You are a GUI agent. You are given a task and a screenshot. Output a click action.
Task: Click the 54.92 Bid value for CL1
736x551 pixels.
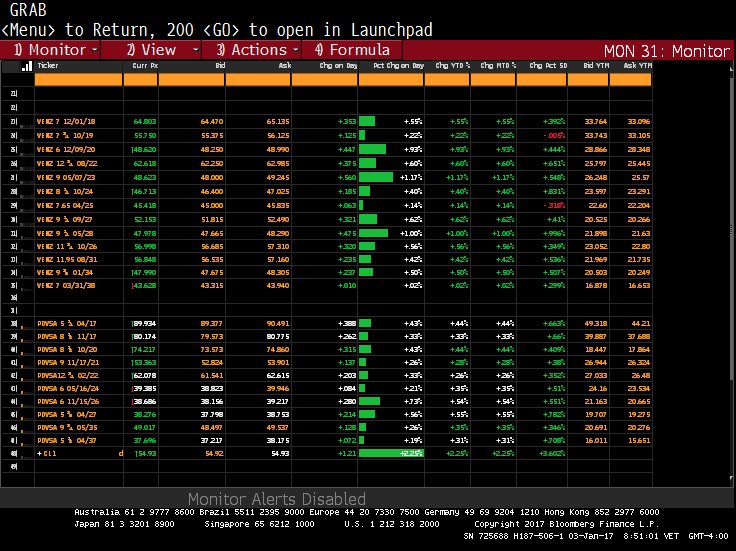point(215,454)
